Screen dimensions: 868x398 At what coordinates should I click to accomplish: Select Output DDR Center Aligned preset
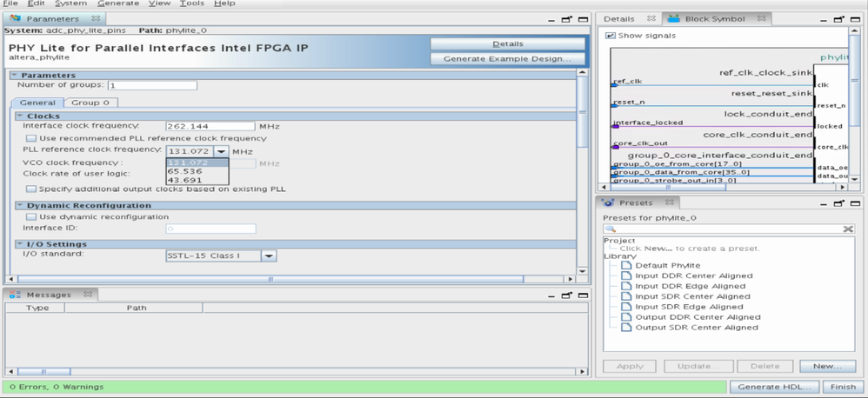click(x=698, y=317)
